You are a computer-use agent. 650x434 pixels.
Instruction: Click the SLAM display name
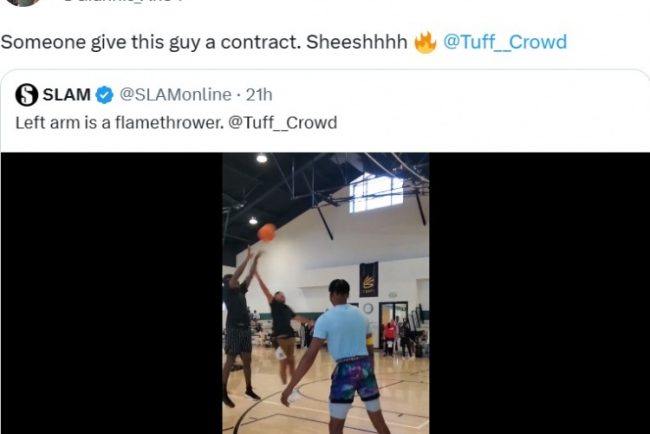pyautogui.click(x=67, y=95)
